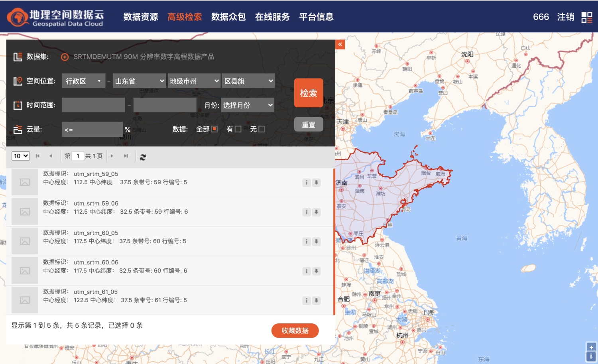Click the 数据集 dataset panel icon
Image resolution: width=598 pixels, height=364 pixels.
18,57
